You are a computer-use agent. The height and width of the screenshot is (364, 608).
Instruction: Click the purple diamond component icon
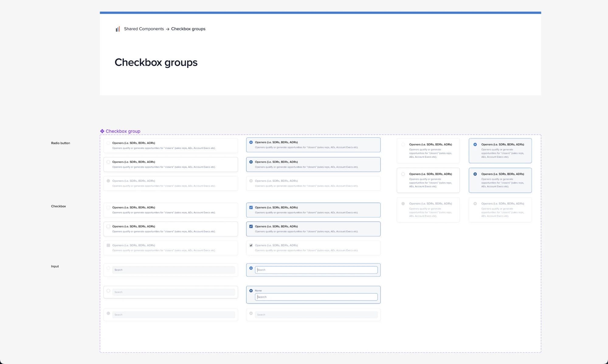coord(102,131)
